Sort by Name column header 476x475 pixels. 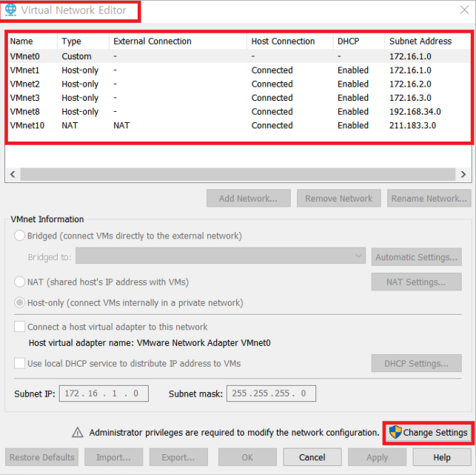(x=33, y=41)
